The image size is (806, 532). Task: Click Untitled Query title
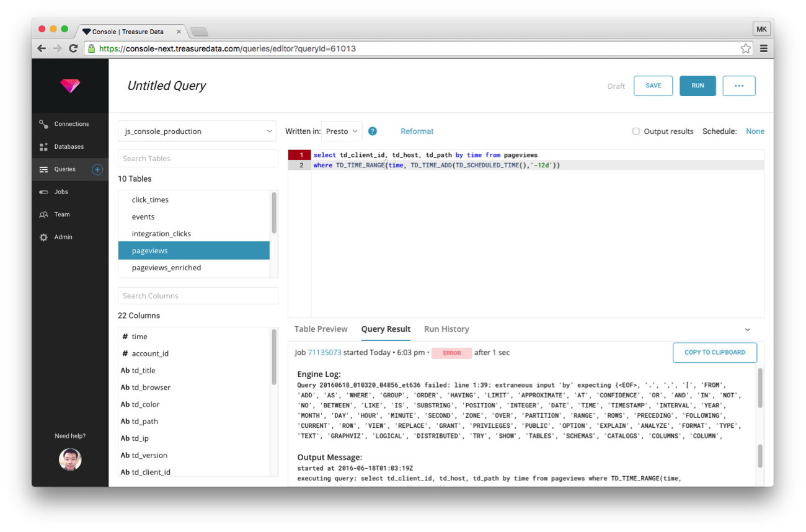166,86
